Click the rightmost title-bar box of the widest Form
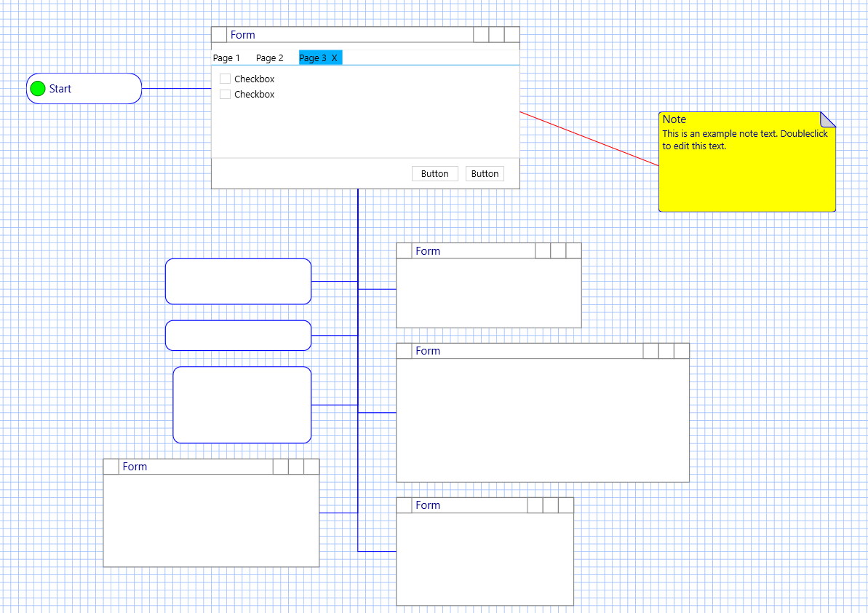The width and height of the screenshot is (868, 613). click(x=682, y=351)
